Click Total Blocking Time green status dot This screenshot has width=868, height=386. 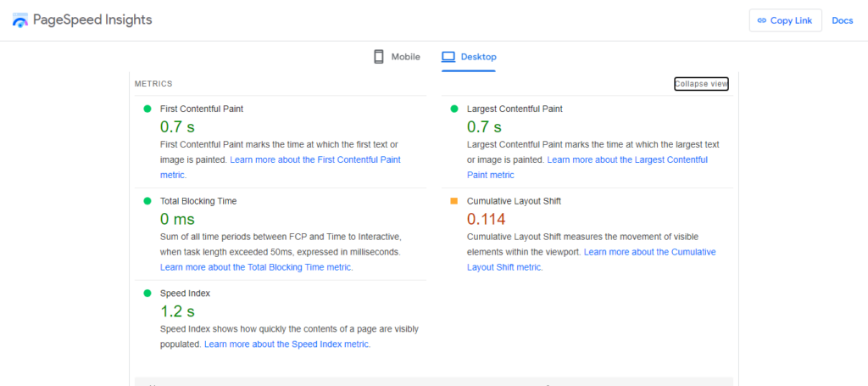147,201
